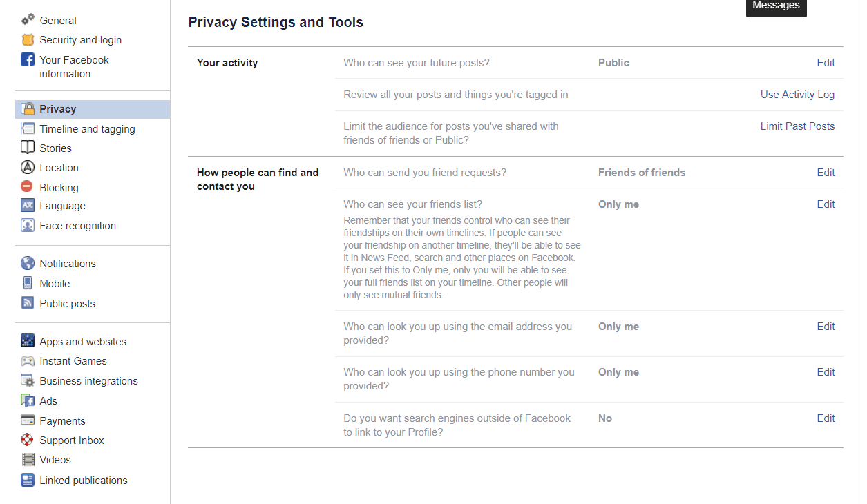Screen dimensions: 867x504
Task: Click the Face recognition icon
Action: click(28, 226)
